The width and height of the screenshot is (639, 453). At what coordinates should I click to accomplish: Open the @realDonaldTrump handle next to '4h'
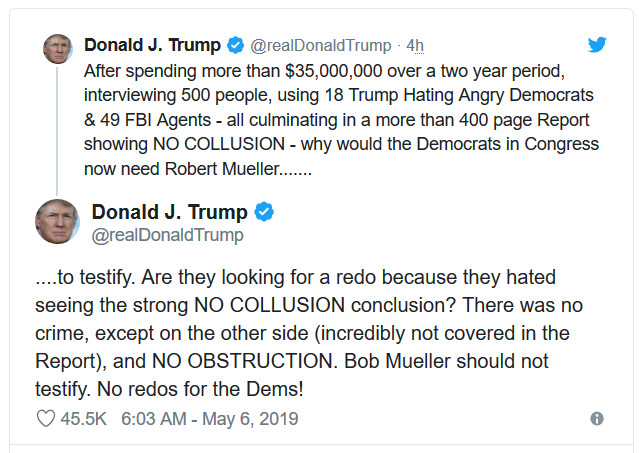click(x=320, y=46)
